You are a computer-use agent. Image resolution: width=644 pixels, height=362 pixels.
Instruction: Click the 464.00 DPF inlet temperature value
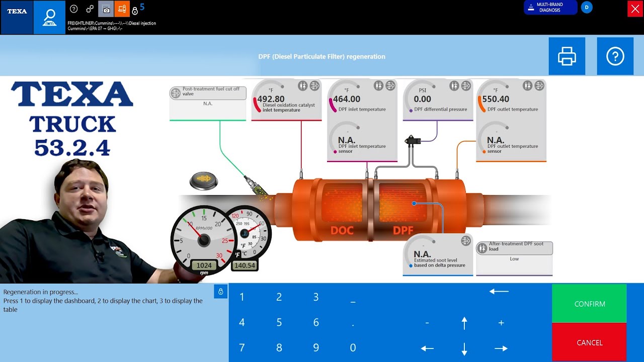tap(347, 99)
